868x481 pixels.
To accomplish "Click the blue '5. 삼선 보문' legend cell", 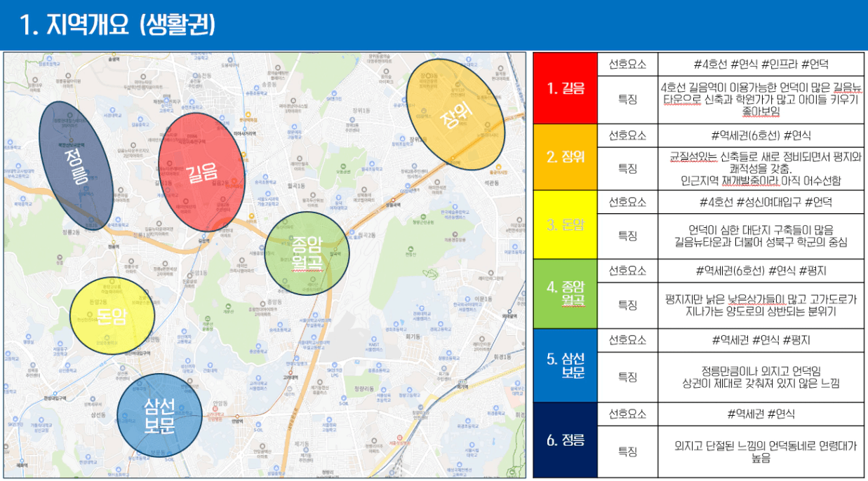I will pyautogui.click(x=566, y=365).
